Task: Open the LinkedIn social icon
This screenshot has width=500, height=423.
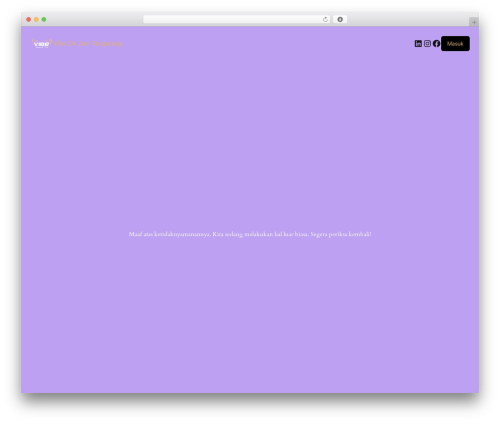Action: click(x=418, y=44)
